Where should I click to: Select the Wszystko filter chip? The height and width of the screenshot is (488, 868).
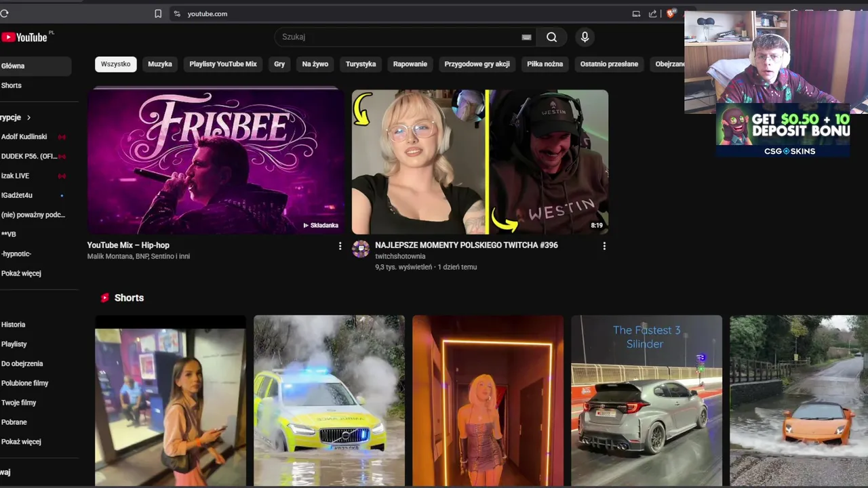(115, 64)
